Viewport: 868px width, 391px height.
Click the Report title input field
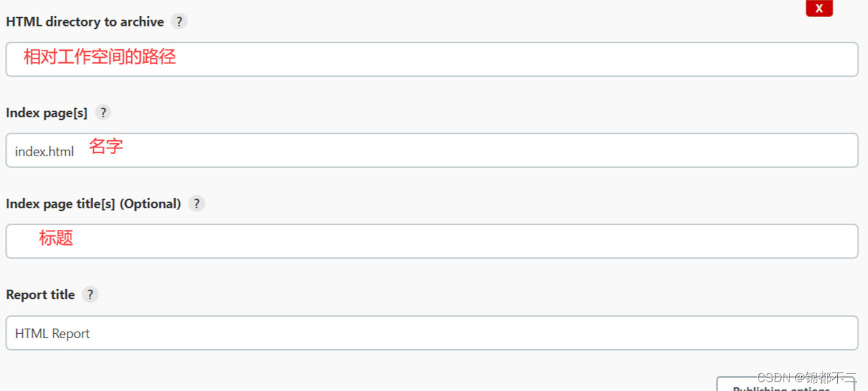[x=432, y=333]
